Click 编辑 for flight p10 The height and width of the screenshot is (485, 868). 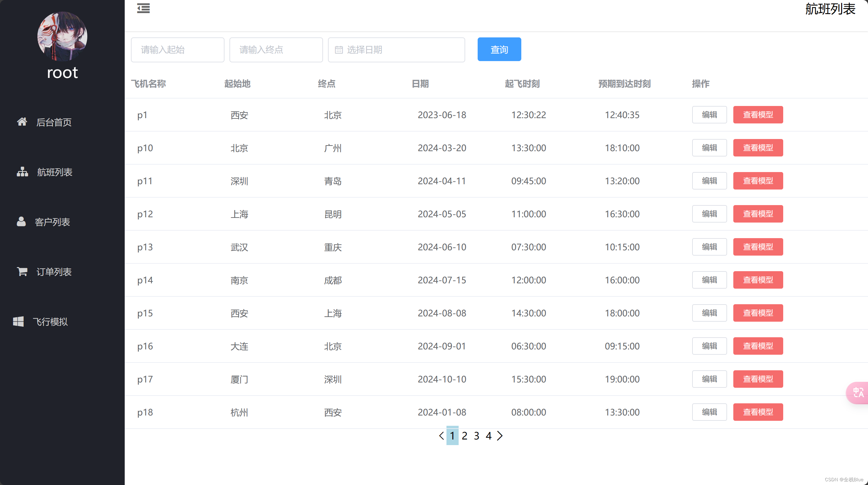click(709, 148)
